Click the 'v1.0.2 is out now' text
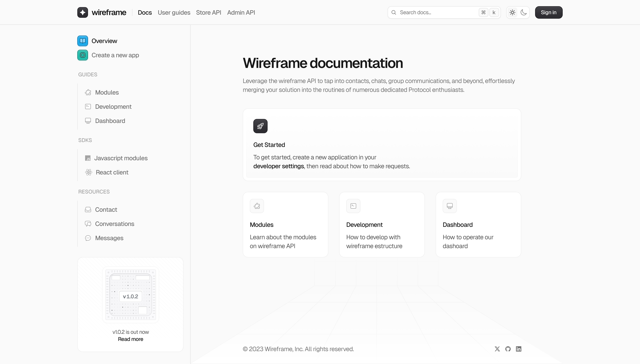The height and width of the screenshot is (364, 640). 130,332
